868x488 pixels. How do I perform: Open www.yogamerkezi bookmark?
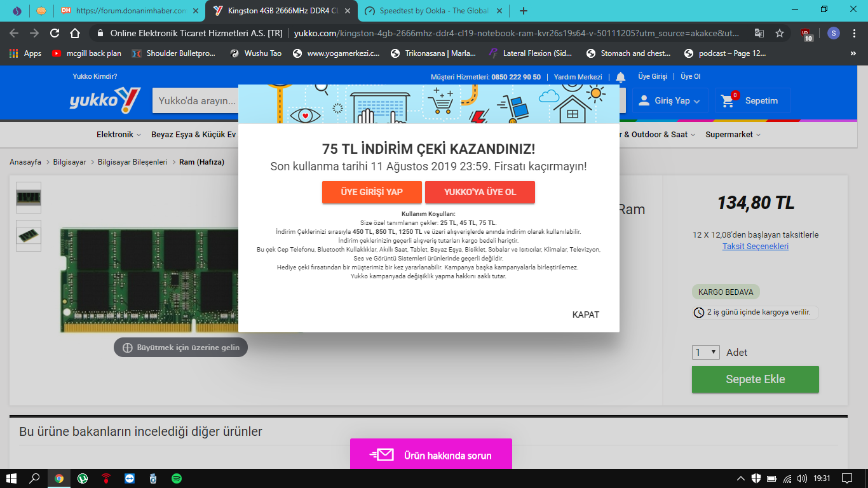[336, 53]
